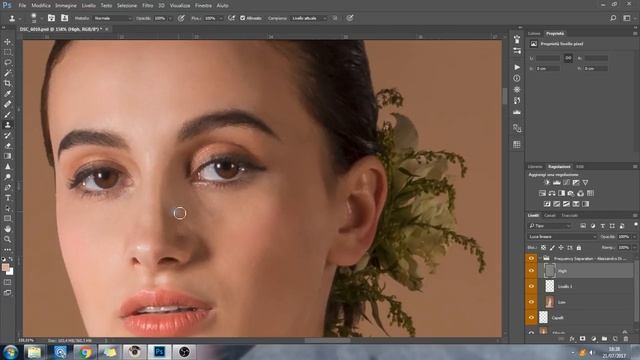The width and height of the screenshot is (640, 360).
Task: Select the Rectangular Marquee tool
Action: pos(7,52)
